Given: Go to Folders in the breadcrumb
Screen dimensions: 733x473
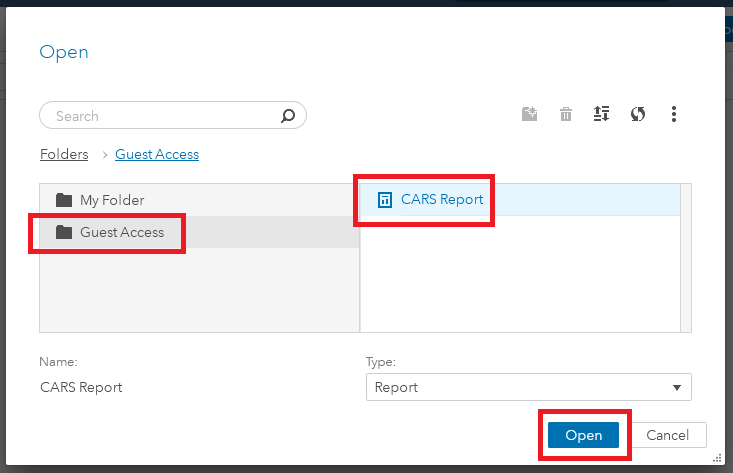Looking at the screenshot, I should (64, 155).
